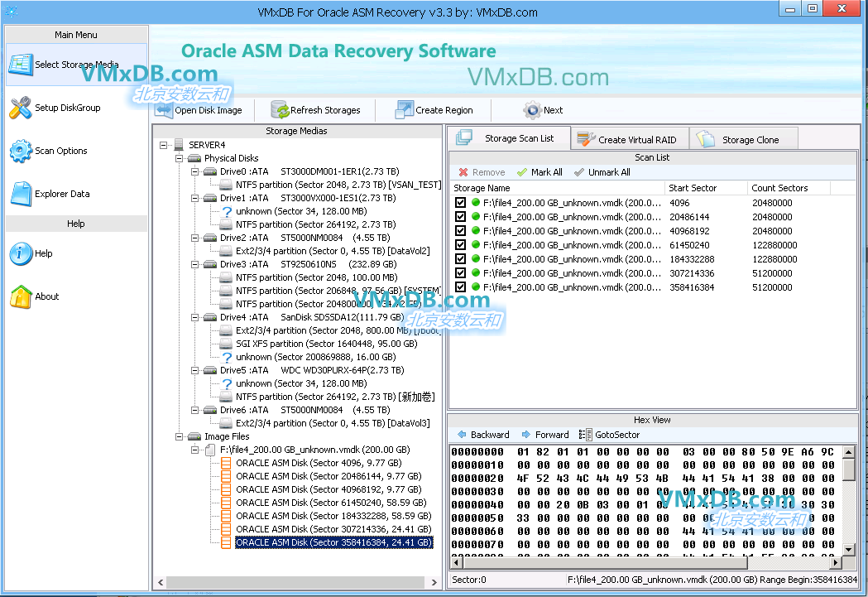The height and width of the screenshot is (597, 868).
Task: Collapse the Drive0 tree node
Action: pos(194,171)
